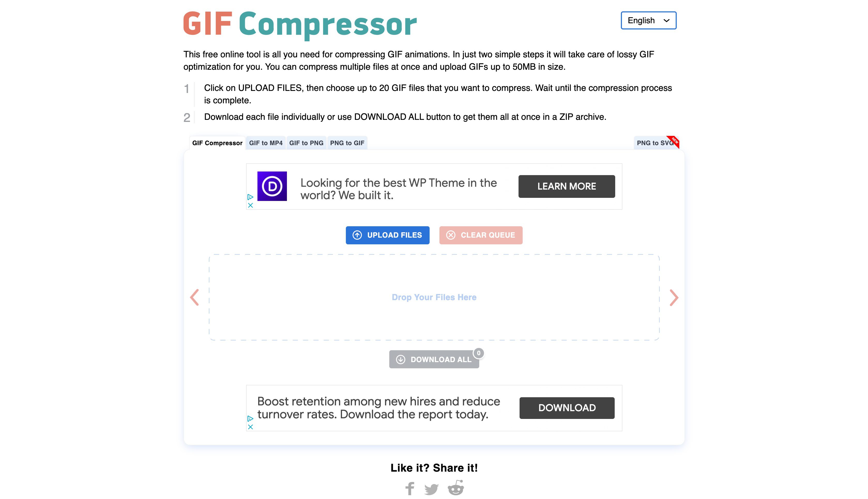Select the GIF Compressor tab
This screenshot has height=499, width=868.
(x=217, y=143)
